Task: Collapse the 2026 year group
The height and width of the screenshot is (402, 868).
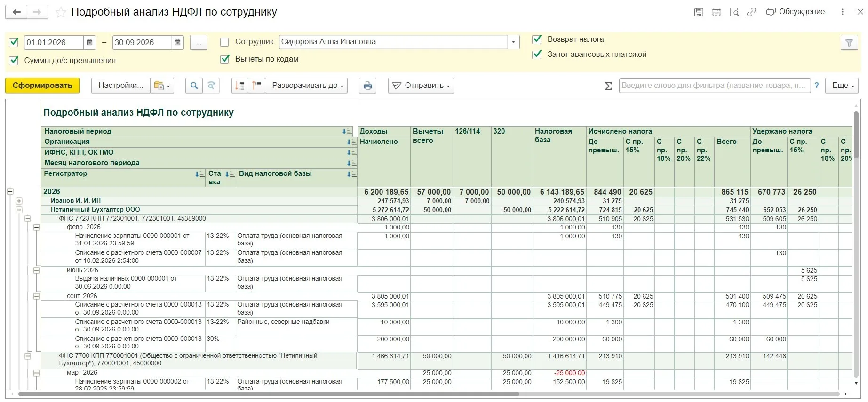Action: pos(10,191)
